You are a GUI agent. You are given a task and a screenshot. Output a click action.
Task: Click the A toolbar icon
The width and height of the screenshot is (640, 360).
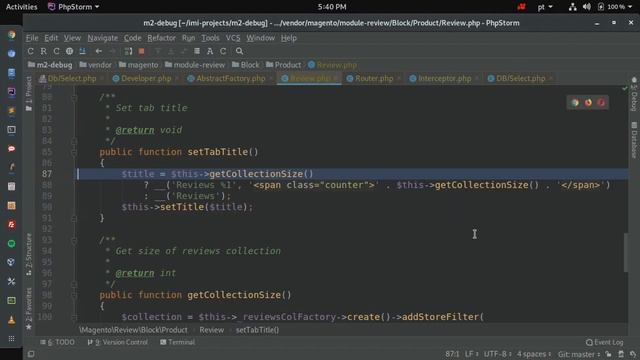click(210, 51)
